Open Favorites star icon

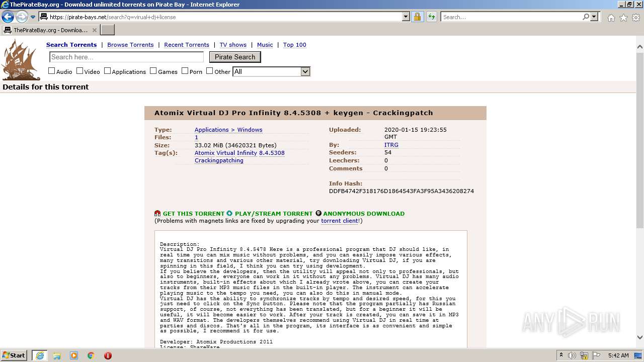tap(623, 18)
